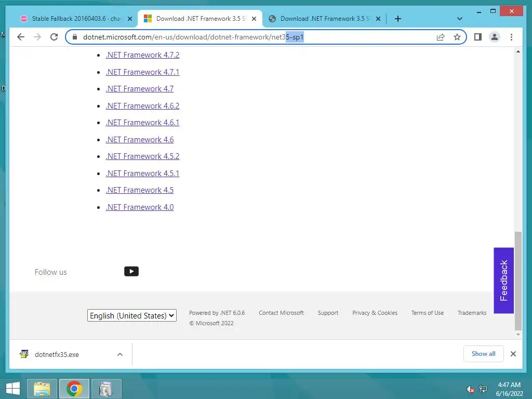
Task: Open the .NET Framework 4.5.2 link
Action: click(142, 156)
